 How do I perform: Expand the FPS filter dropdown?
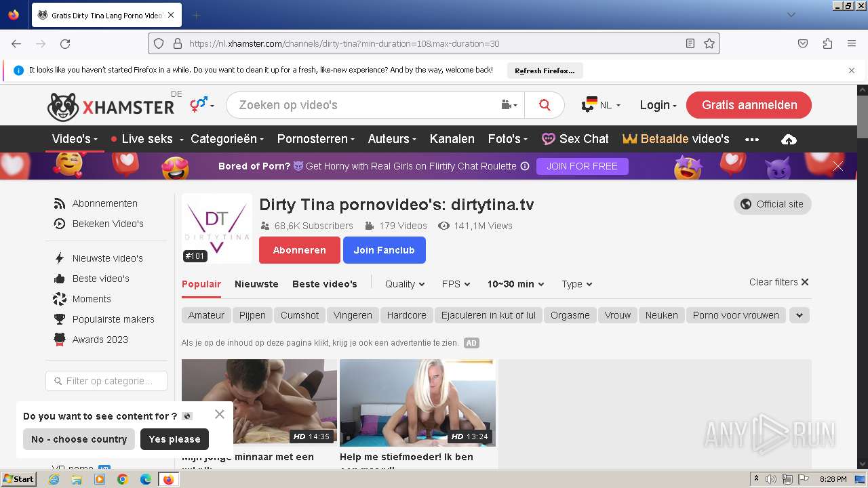point(456,284)
